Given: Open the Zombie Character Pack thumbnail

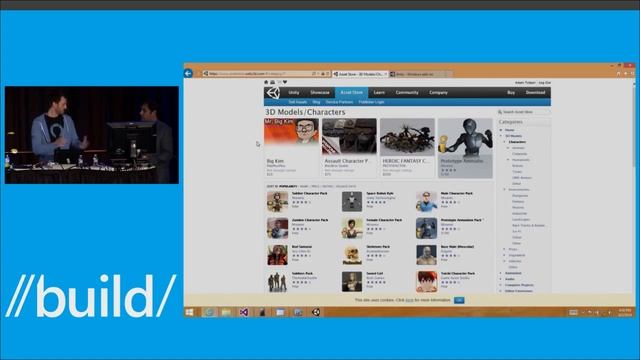Looking at the screenshot, I should pos(278,228).
